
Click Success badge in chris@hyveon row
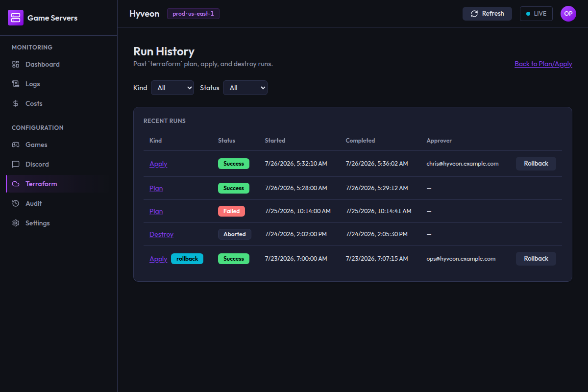[234, 164]
